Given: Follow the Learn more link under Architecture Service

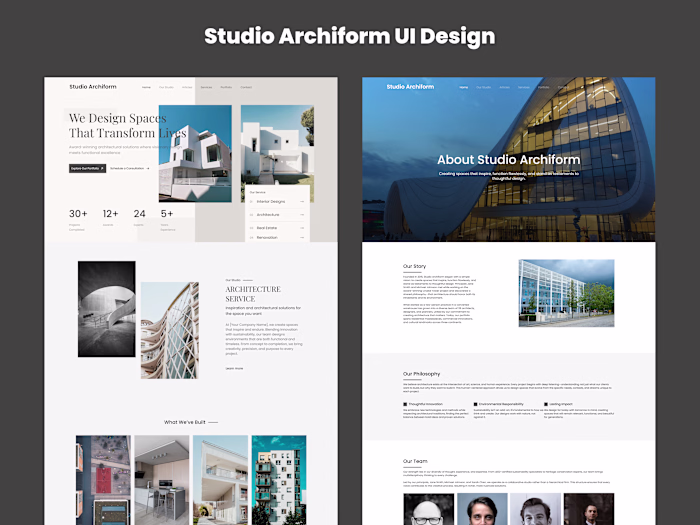Looking at the screenshot, I should click(x=234, y=369).
